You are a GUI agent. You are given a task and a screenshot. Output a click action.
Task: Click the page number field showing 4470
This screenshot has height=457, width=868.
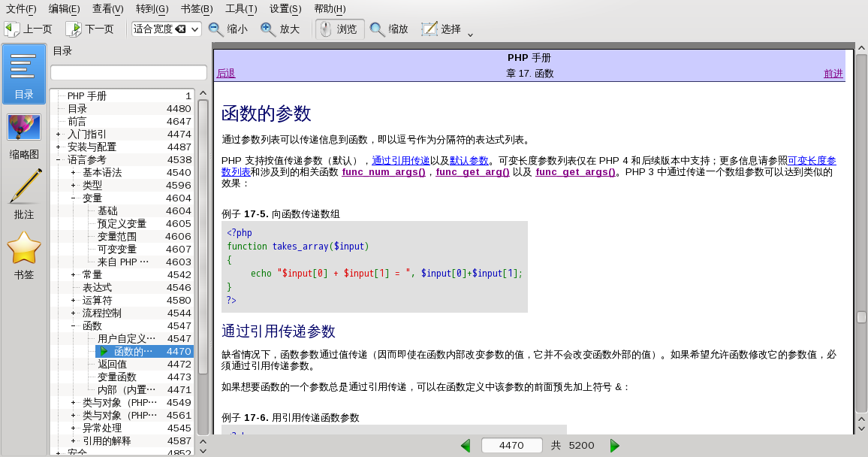coord(511,446)
